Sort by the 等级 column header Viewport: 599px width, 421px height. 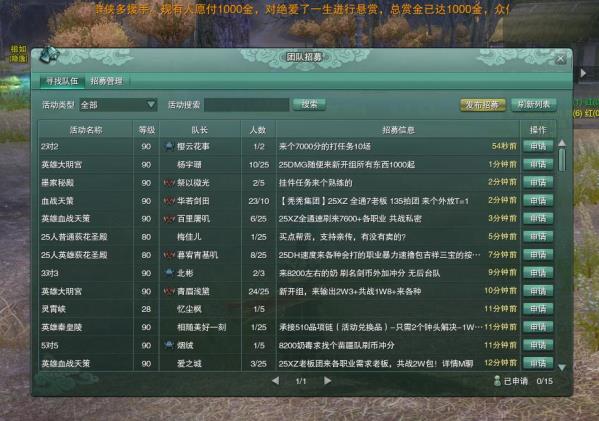click(146, 130)
